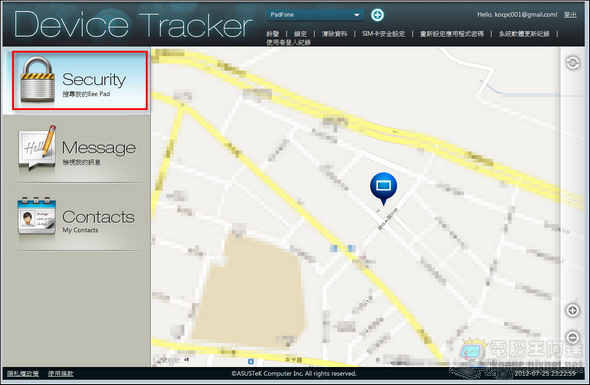Open the 使用條款 terms link
590x385 pixels.
coord(61,373)
